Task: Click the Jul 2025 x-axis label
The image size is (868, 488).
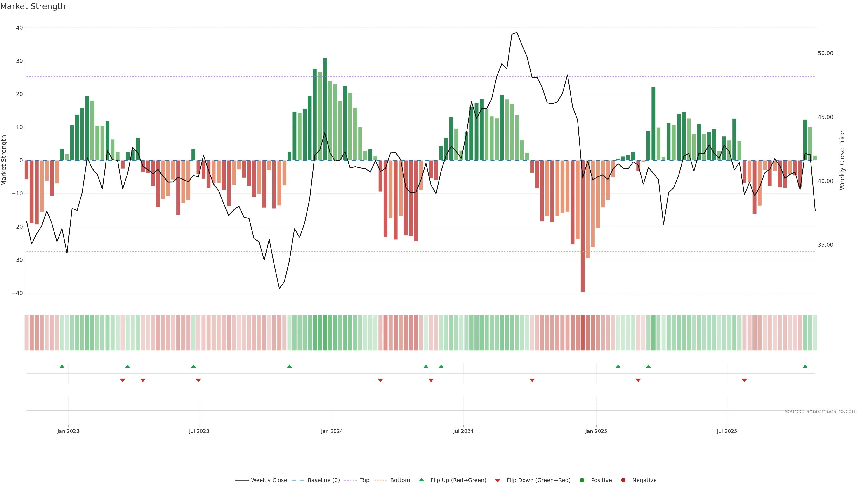Action: click(727, 431)
